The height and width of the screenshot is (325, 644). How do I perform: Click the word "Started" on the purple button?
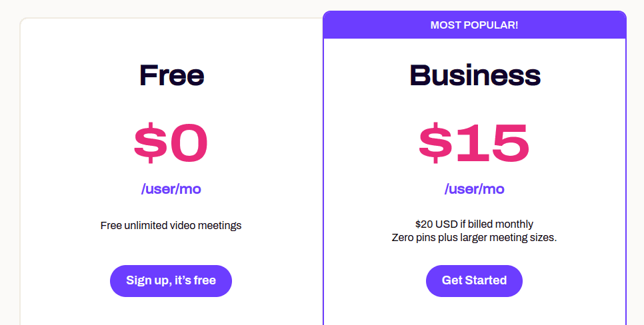coord(486,280)
